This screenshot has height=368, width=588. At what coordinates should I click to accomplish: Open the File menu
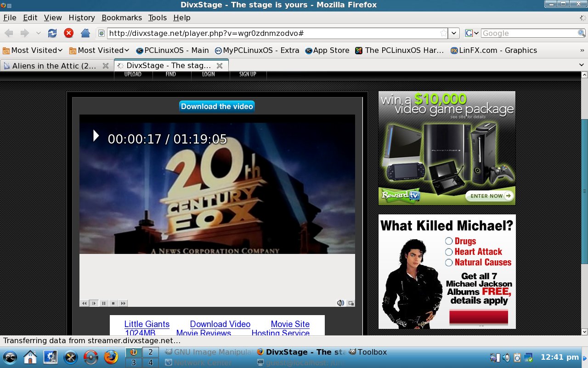10,17
